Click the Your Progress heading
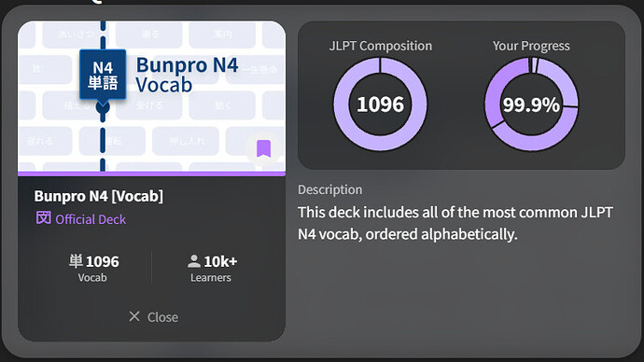This screenshot has height=362, width=644. [x=531, y=46]
